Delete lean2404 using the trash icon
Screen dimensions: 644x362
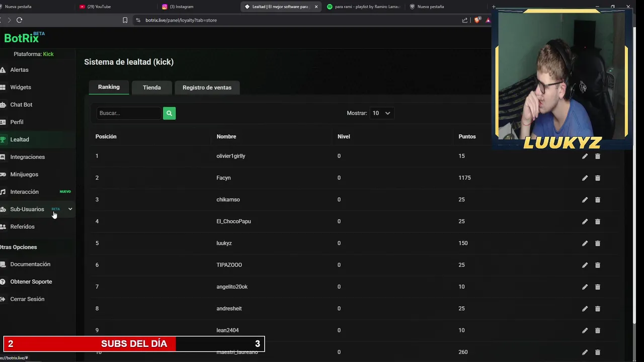point(598,330)
